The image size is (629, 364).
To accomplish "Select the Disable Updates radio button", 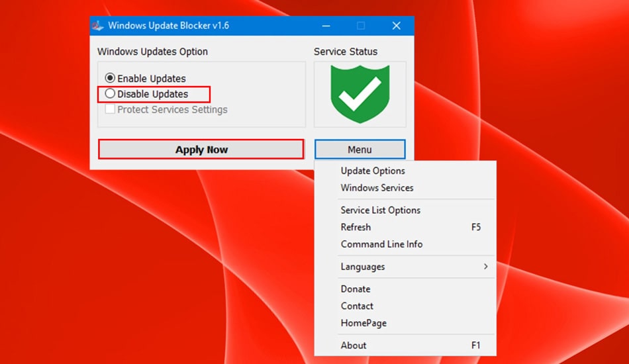I will (x=110, y=94).
